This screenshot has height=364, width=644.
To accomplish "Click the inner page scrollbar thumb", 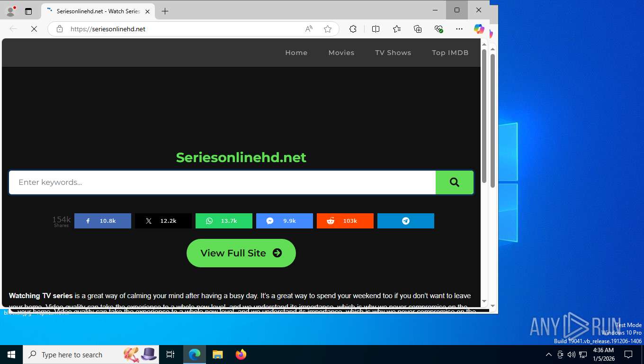I will pyautogui.click(x=484, y=116).
